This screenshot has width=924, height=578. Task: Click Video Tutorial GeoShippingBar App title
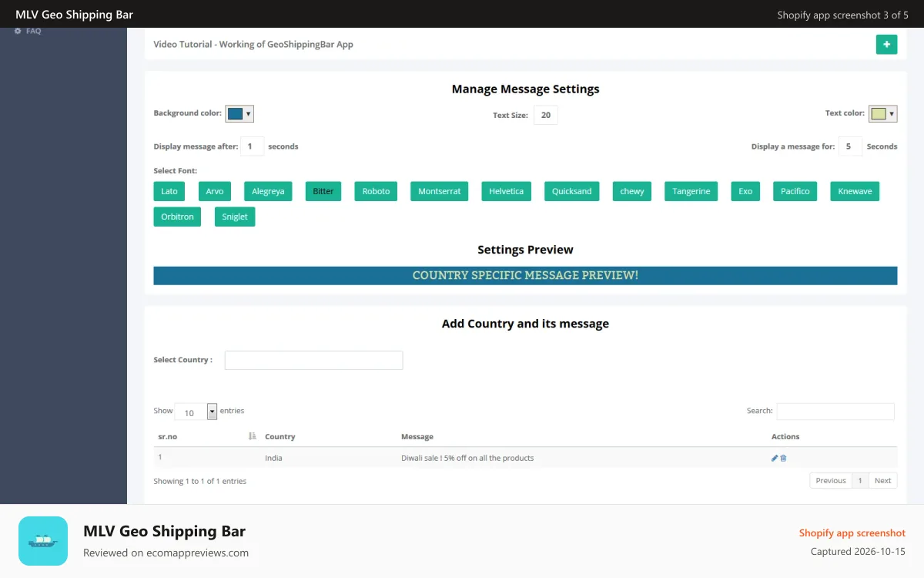pos(253,45)
